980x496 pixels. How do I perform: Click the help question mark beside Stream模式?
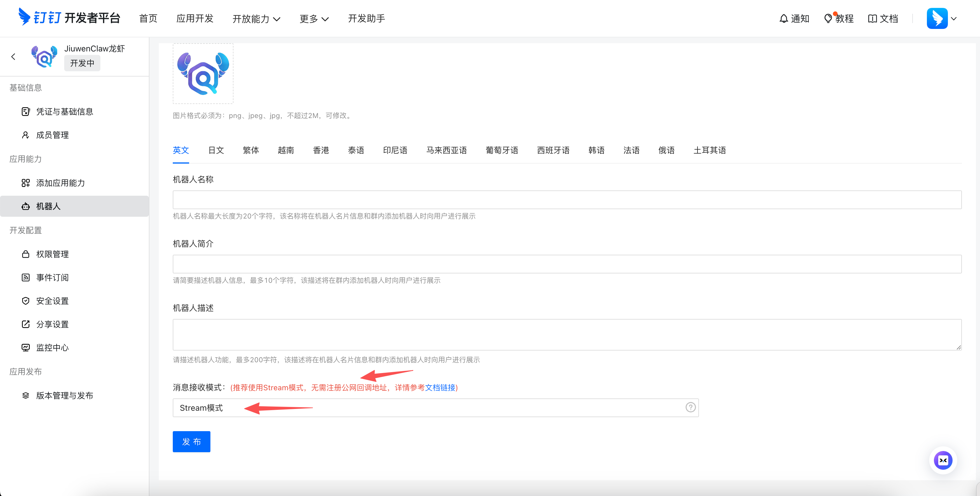(x=690, y=407)
